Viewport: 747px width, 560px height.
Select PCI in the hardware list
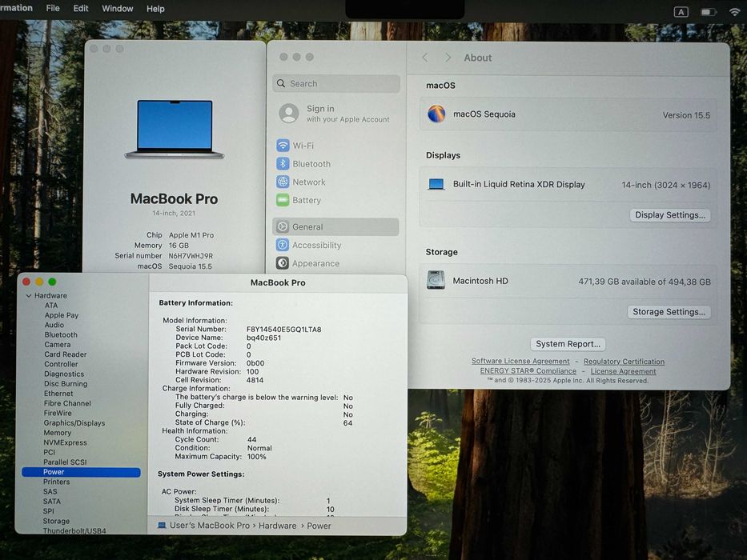(x=49, y=452)
